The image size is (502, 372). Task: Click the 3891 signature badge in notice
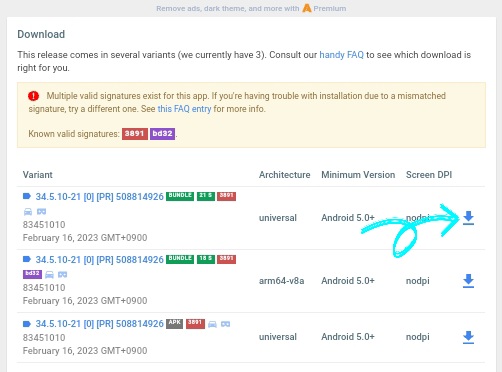(x=135, y=134)
